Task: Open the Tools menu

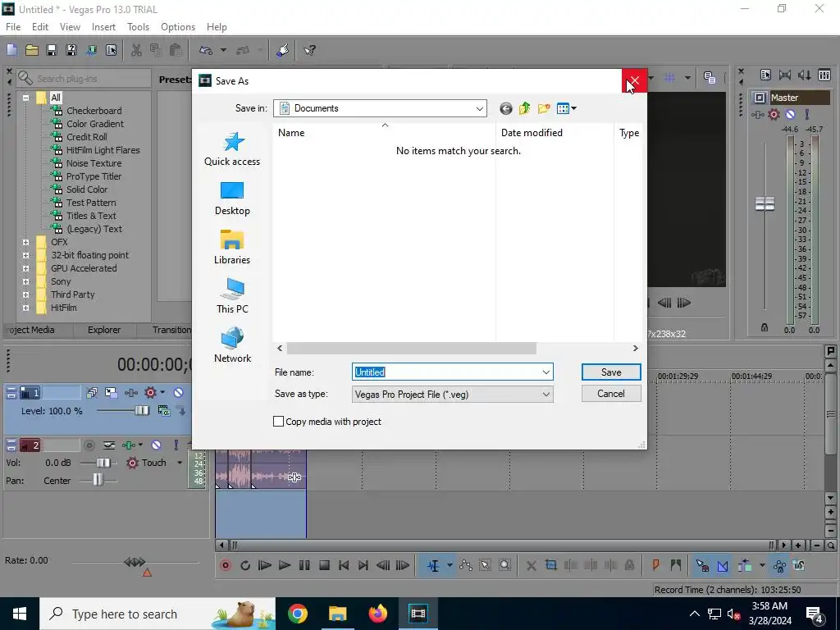Action: click(138, 27)
